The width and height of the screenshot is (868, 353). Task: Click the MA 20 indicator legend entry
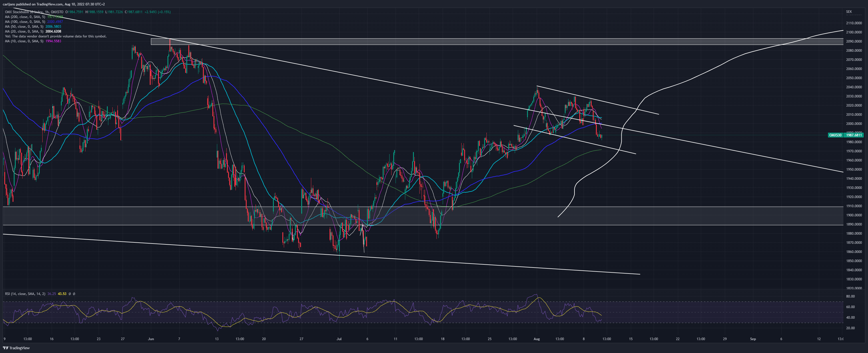coord(33,31)
